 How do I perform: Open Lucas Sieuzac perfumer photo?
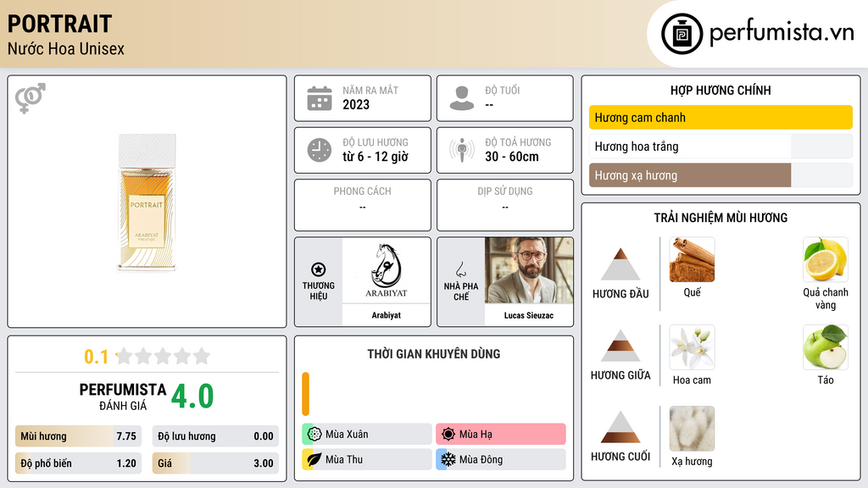[529, 270]
